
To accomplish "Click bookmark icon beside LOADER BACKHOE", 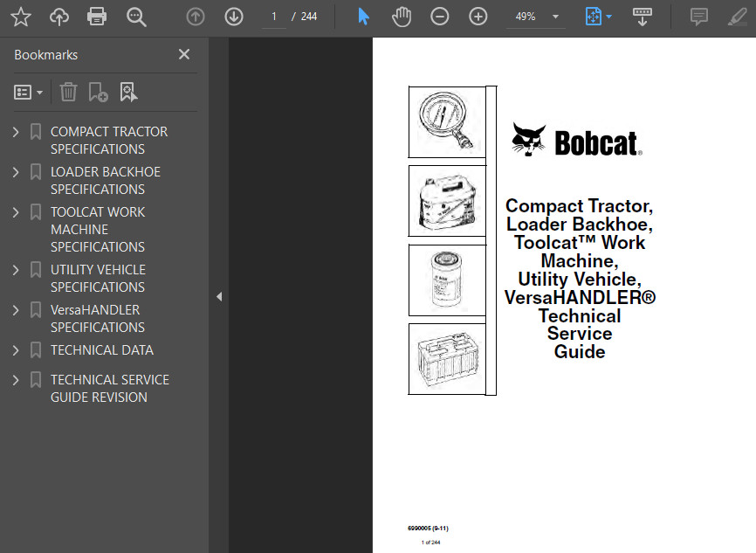I will point(36,172).
